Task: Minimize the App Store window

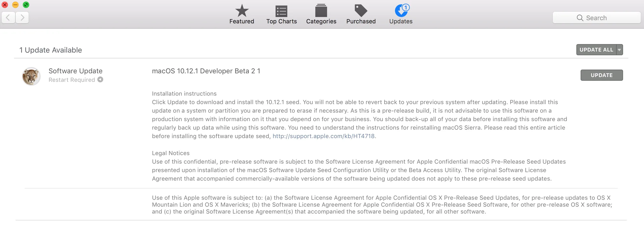Action: click(x=15, y=5)
